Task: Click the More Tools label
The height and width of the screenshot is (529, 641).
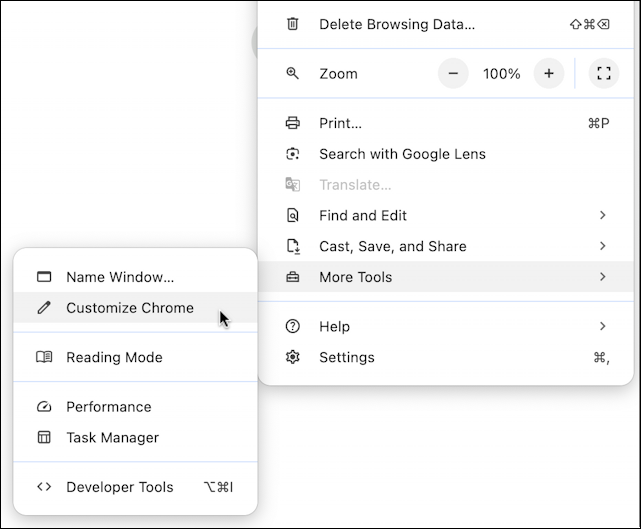Action: point(356,277)
